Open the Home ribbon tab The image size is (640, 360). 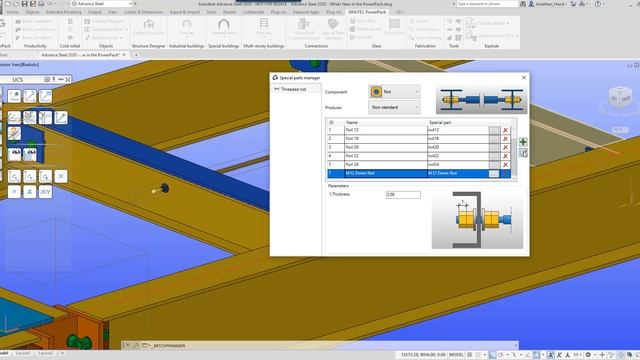tap(13, 12)
